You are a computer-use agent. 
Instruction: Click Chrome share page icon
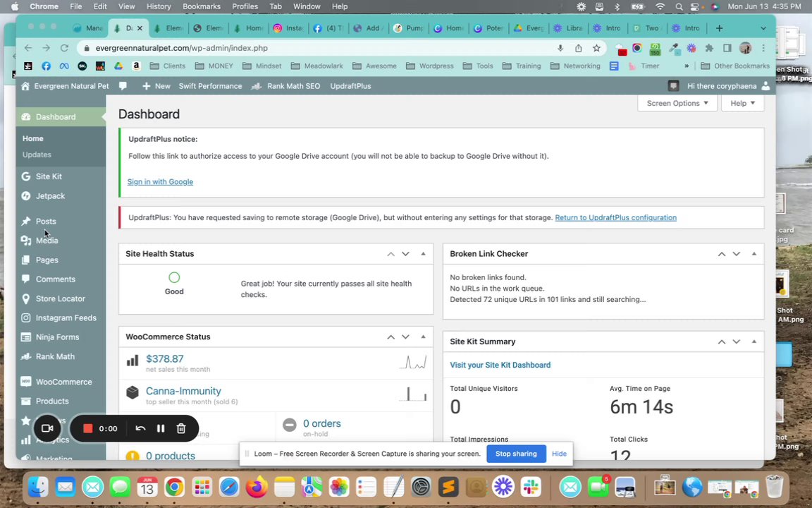coord(579,48)
